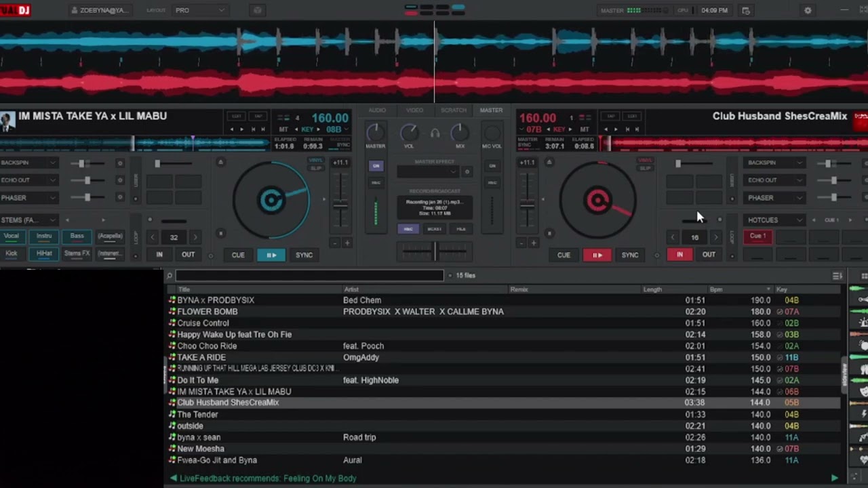Click the left deck stop button on jogwheel

(x=220, y=233)
